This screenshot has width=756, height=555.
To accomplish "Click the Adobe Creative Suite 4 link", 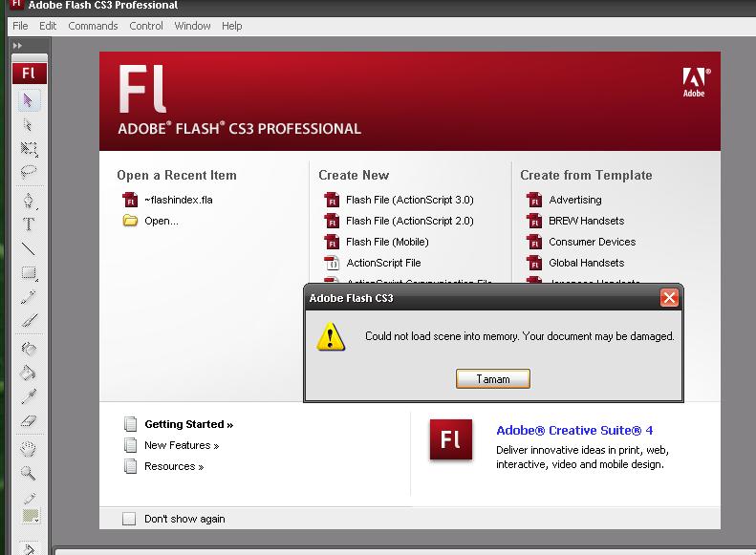I will pos(574,430).
